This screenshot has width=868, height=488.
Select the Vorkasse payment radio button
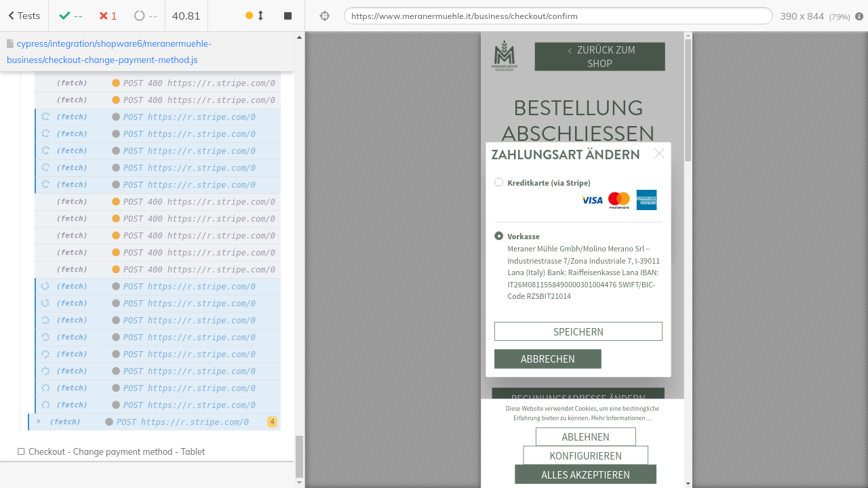pyautogui.click(x=499, y=236)
